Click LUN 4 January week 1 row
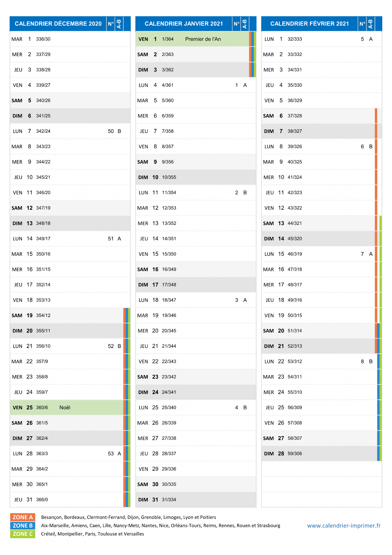 (196, 85)
